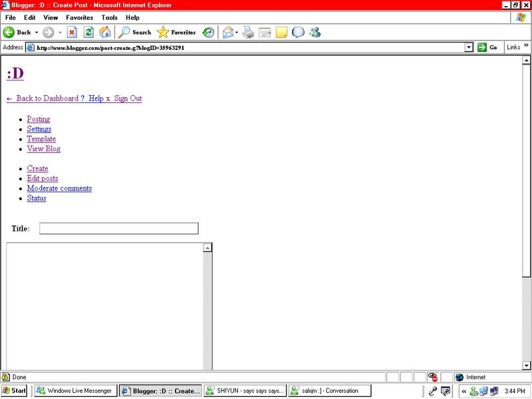Open the Discuss speech bubble icon
This screenshot has height=399, width=532.
(298, 32)
